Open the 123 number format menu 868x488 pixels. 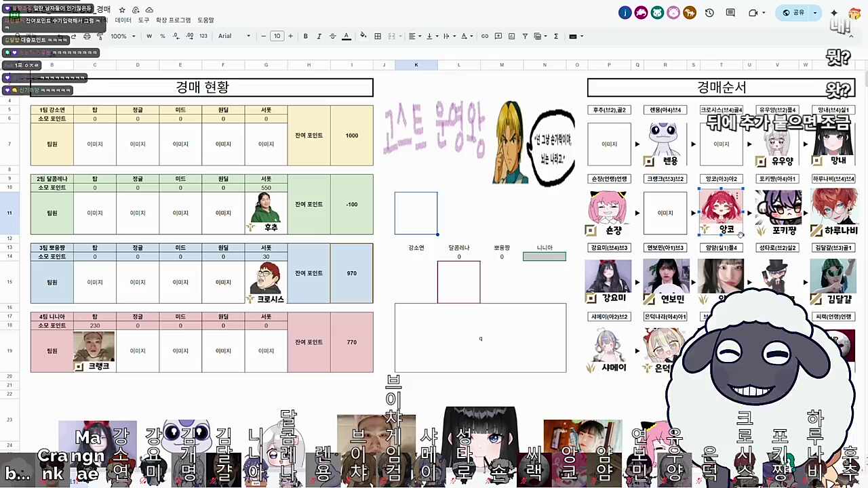click(203, 36)
